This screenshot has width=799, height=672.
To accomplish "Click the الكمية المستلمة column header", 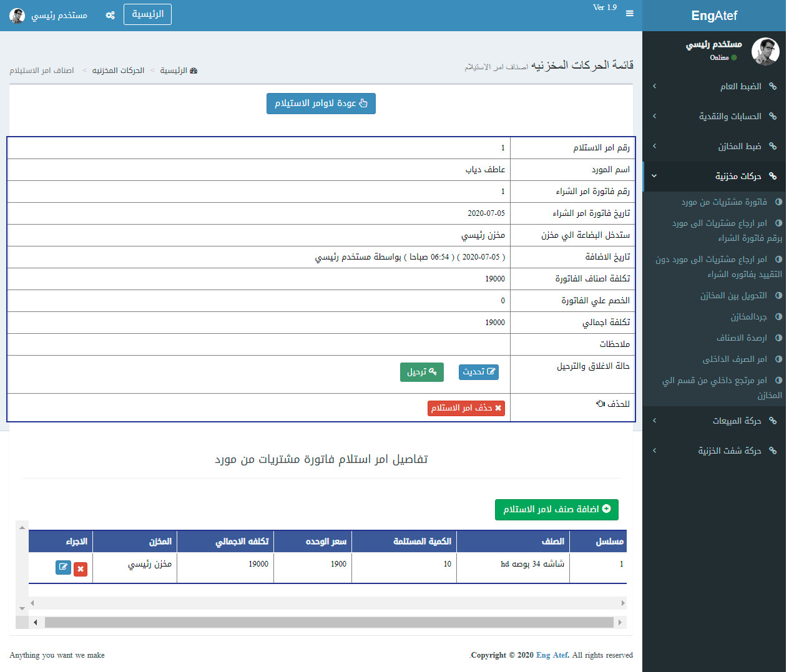I will coord(404,542).
